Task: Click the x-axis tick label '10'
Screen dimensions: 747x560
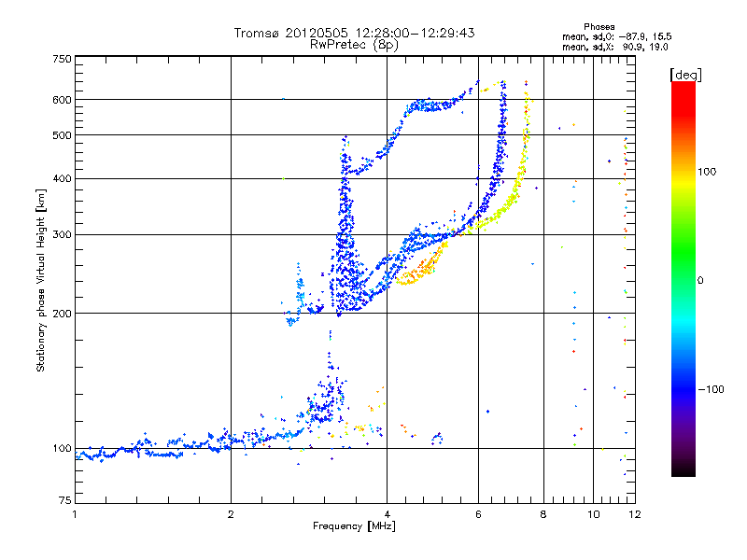Action: point(594,514)
